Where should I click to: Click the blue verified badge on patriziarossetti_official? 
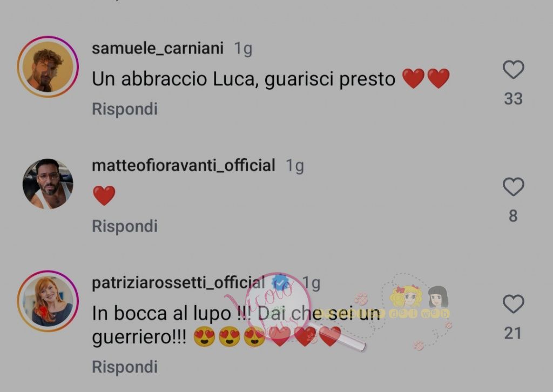point(280,283)
